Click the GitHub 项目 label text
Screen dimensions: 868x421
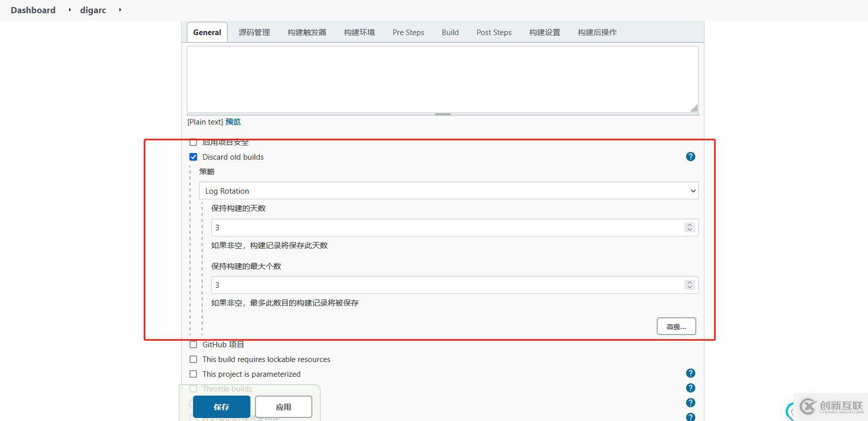223,345
